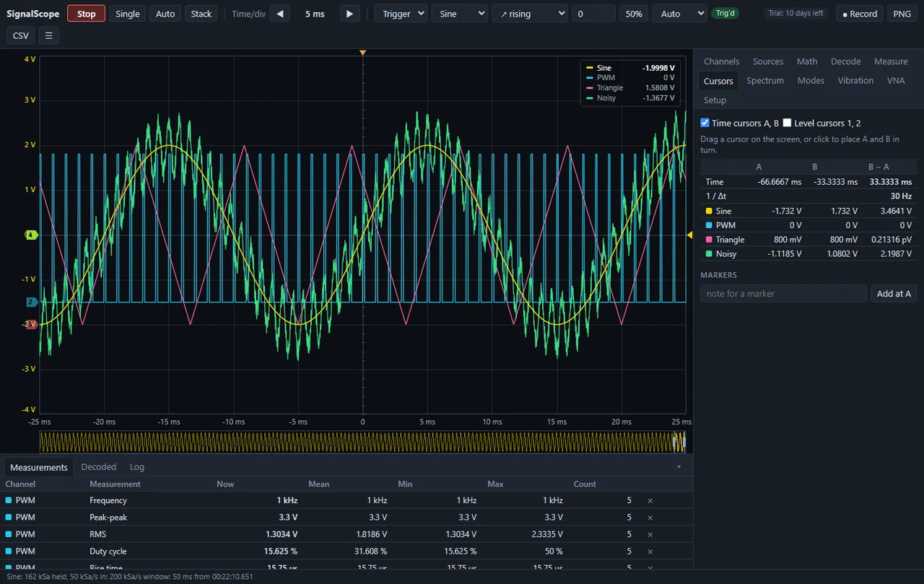Open the VNA tab
The image size is (924, 584).
[x=896, y=80]
